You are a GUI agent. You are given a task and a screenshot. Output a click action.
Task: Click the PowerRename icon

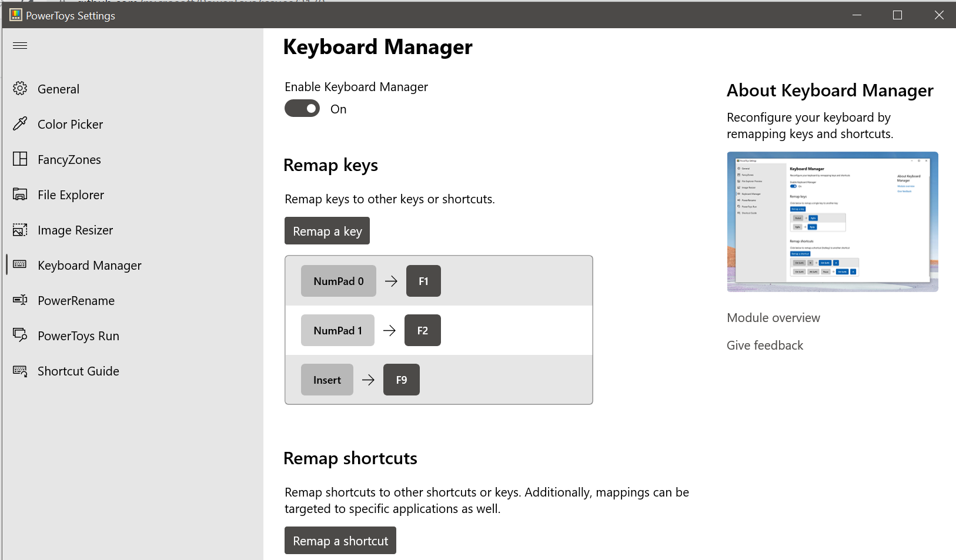click(20, 300)
